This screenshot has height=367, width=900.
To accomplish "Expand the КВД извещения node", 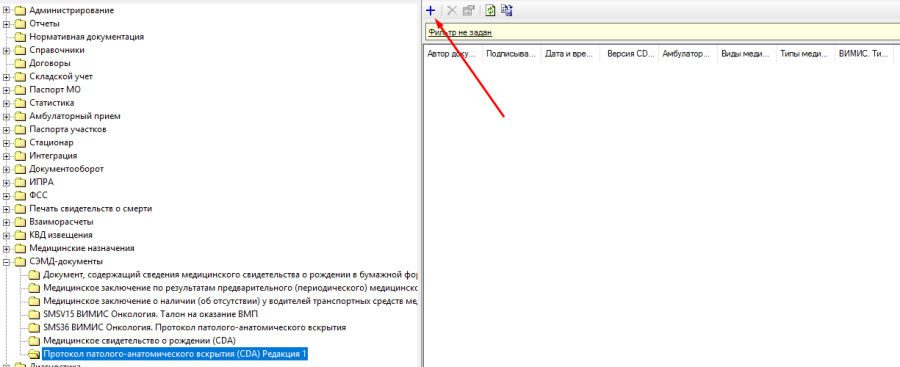I will 6,235.
